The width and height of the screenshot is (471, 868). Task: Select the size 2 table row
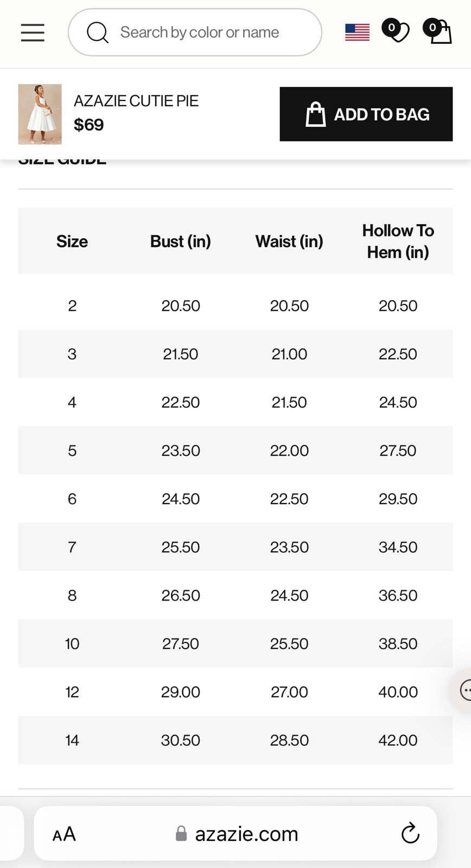click(235, 305)
